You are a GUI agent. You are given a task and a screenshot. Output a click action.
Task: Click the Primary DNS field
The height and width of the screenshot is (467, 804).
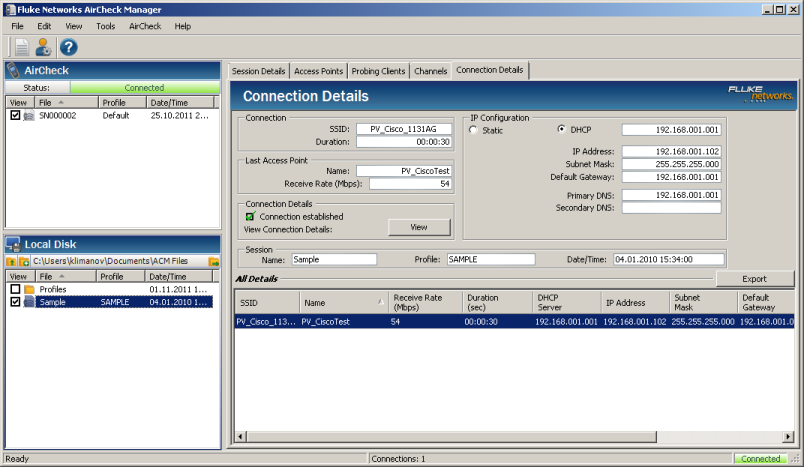click(672, 195)
